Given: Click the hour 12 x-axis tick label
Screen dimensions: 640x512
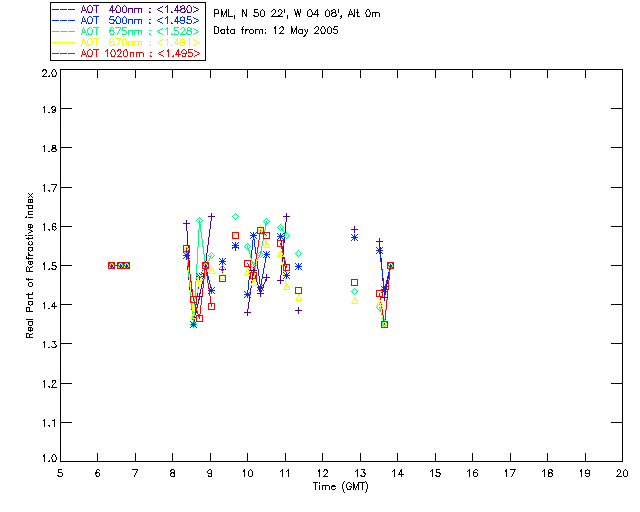Looking at the screenshot, I should tap(322, 473).
